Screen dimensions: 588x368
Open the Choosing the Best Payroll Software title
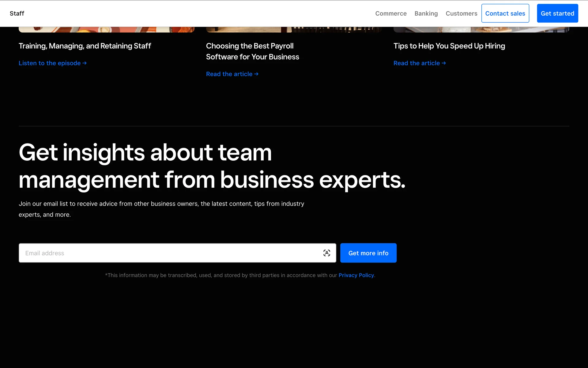(x=252, y=52)
